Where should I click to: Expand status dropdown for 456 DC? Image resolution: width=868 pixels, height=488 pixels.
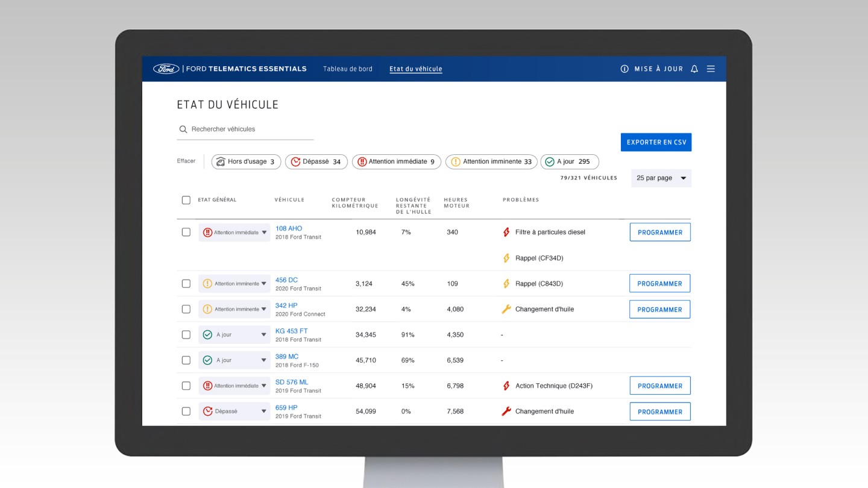pyautogui.click(x=234, y=284)
